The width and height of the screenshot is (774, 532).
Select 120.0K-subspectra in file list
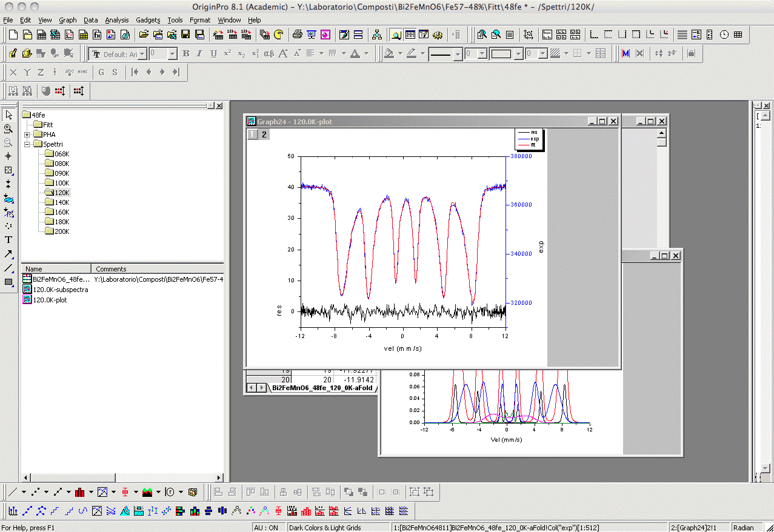coord(60,290)
